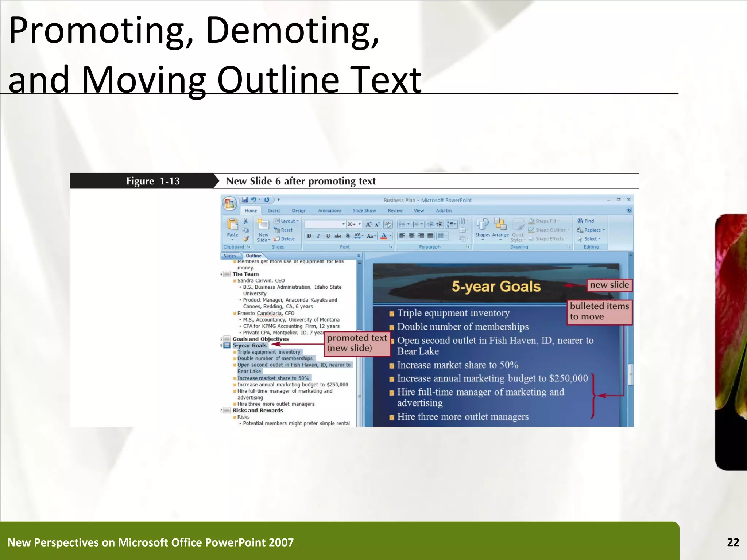Click the Shape Outline button
This screenshot has height=560, width=747.
click(x=549, y=230)
